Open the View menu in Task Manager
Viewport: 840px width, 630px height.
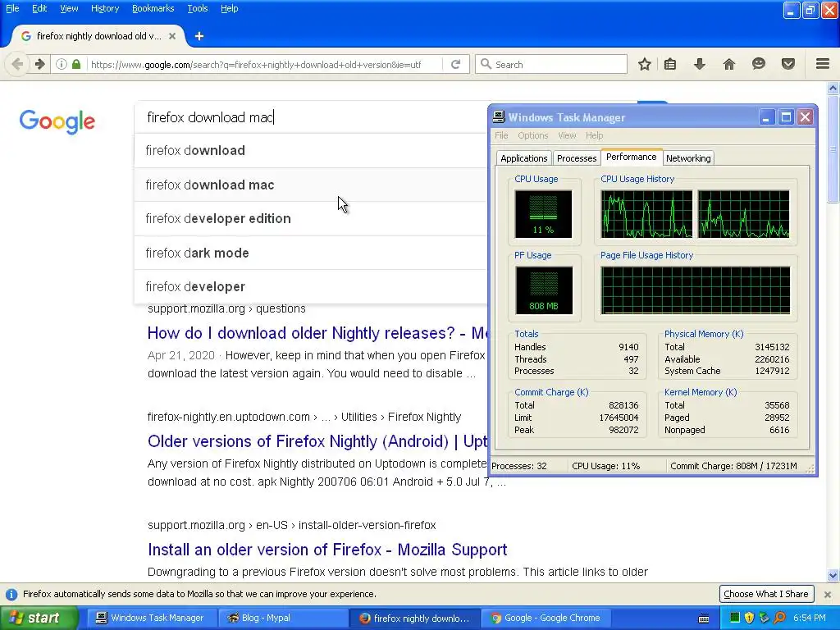pyautogui.click(x=567, y=135)
